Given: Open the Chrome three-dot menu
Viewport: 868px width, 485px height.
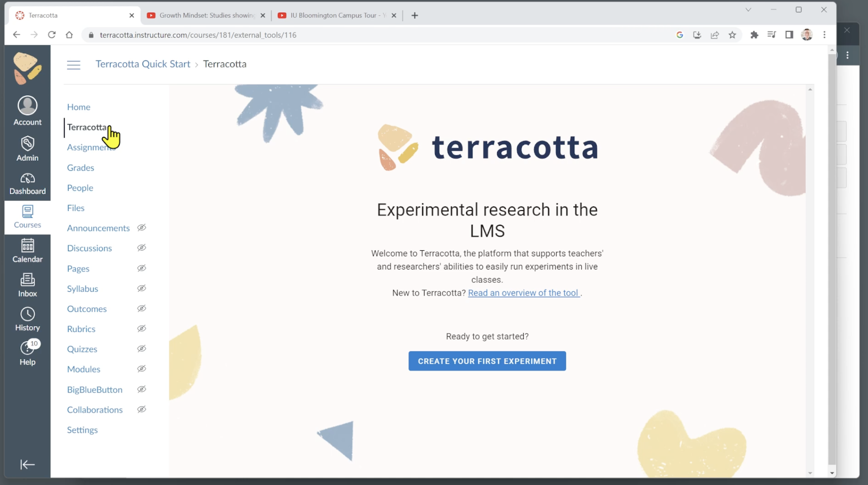Looking at the screenshot, I should point(824,35).
